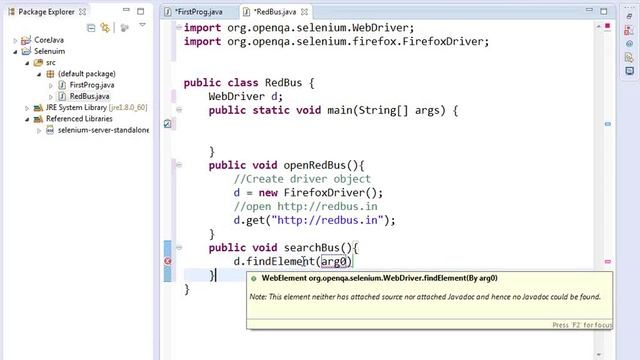Collapse the Selenuim project
The image size is (640, 360).
click(15, 52)
